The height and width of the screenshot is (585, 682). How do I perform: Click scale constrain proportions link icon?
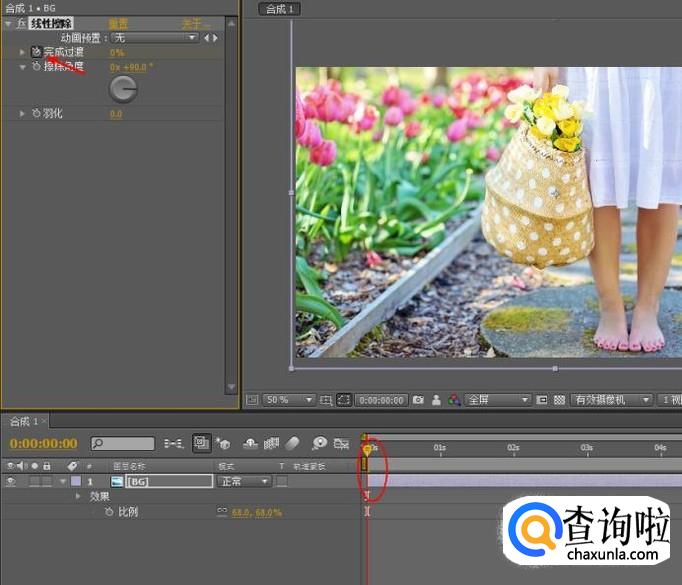tap(222, 512)
